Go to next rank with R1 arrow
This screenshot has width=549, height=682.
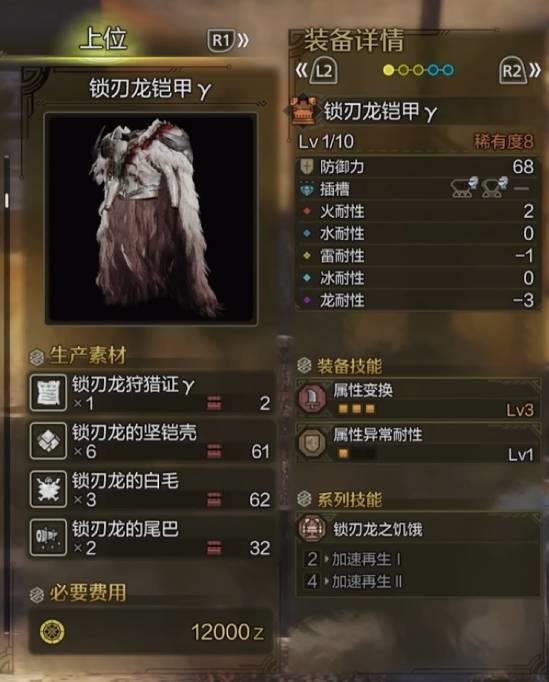(x=228, y=40)
